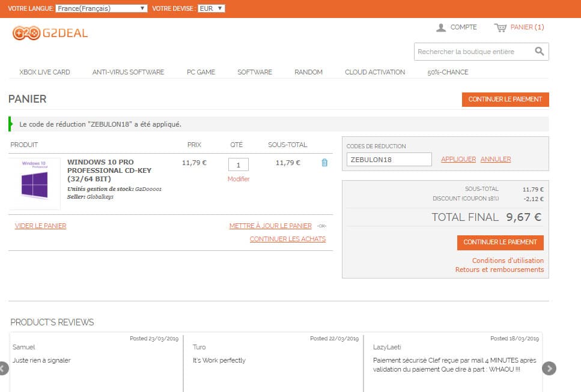Open the 50%-Chance category
This screenshot has width=581, height=392.
pyautogui.click(x=448, y=72)
